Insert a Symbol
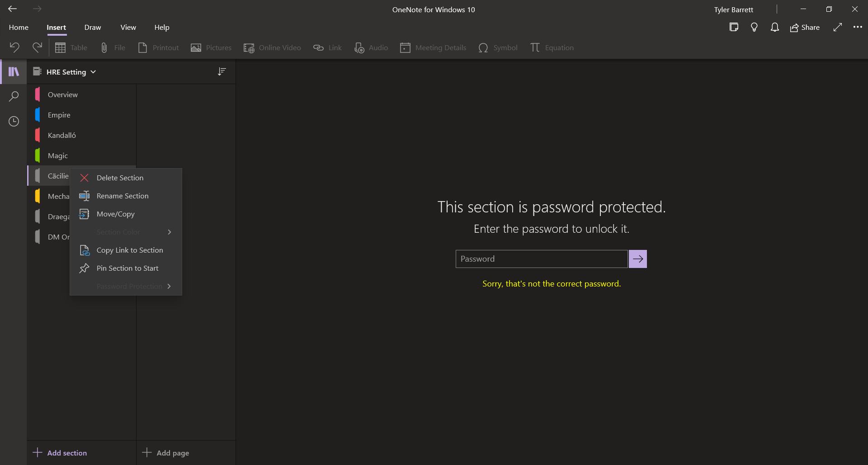Viewport: 868px width, 465px height. (x=498, y=47)
